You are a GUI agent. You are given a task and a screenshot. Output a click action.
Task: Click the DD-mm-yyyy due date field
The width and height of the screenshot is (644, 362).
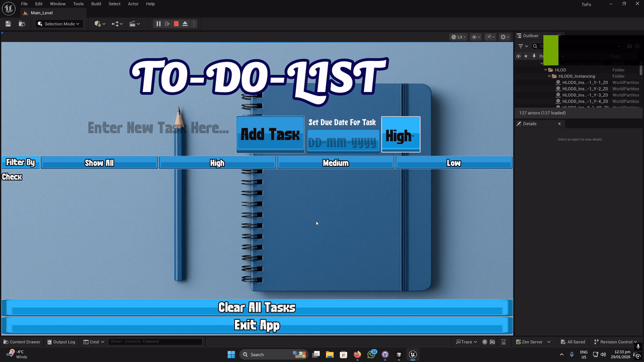click(x=343, y=142)
